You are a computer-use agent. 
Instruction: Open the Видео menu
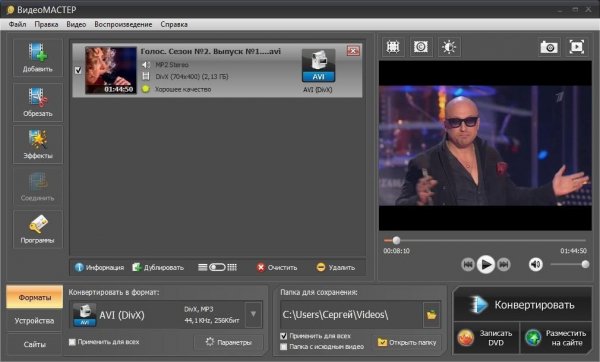[x=76, y=24]
